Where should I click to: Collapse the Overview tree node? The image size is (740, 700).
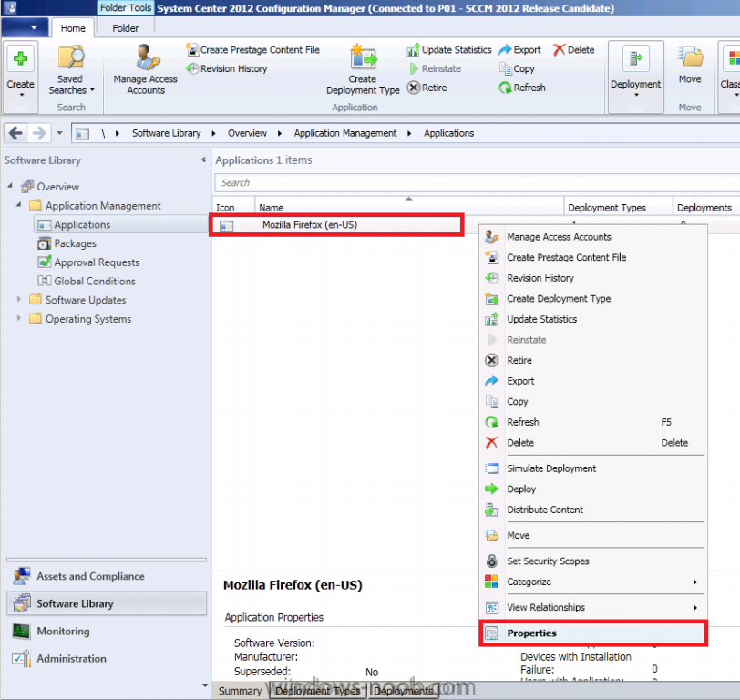coord(10,186)
